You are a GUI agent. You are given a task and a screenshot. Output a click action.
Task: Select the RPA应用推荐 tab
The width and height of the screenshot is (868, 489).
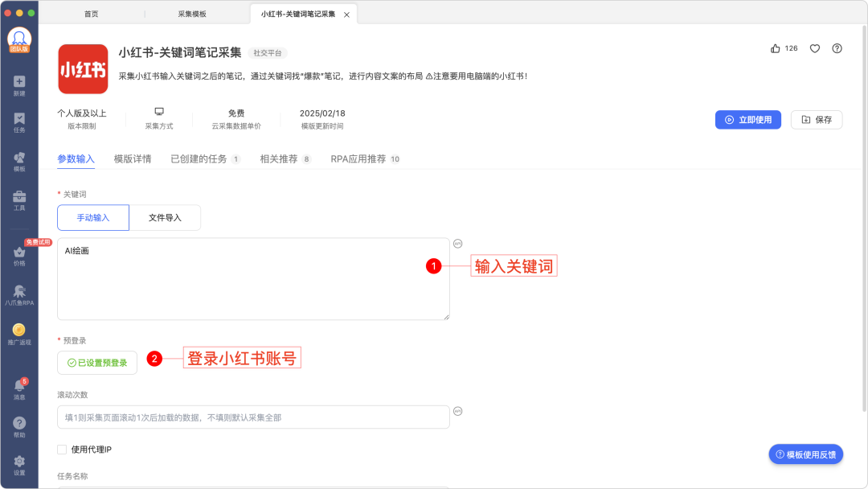pos(366,159)
